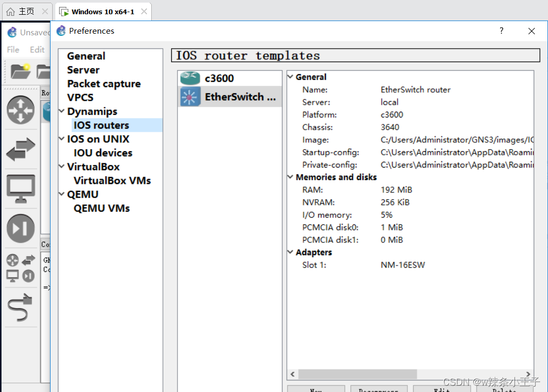Image resolution: width=548 pixels, height=392 pixels.
Task: Close the 主页 home tab
Action: (x=45, y=12)
